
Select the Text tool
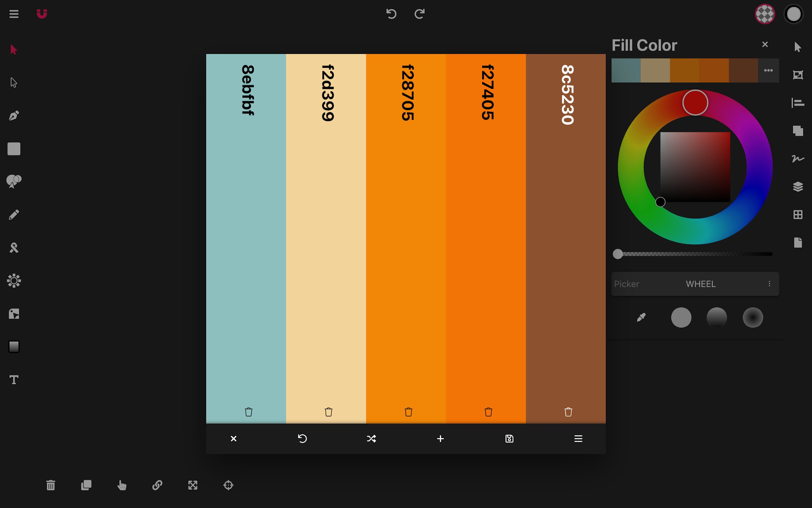[14, 380]
